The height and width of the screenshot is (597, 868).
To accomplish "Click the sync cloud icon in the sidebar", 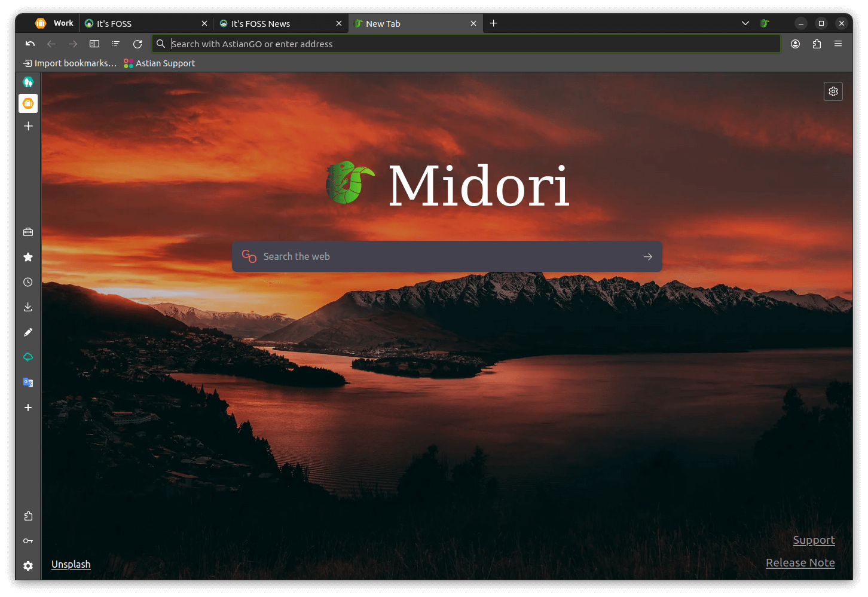I will 27,357.
